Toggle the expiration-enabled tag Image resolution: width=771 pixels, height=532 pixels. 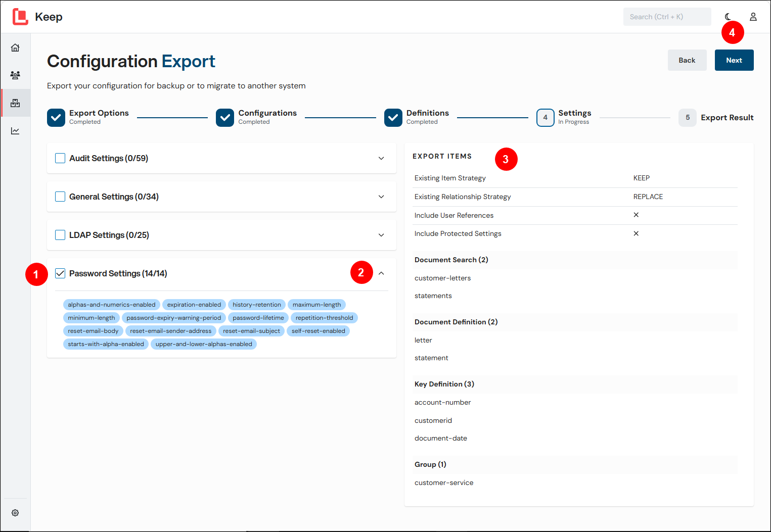pyautogui.click(x=194, y=305)
